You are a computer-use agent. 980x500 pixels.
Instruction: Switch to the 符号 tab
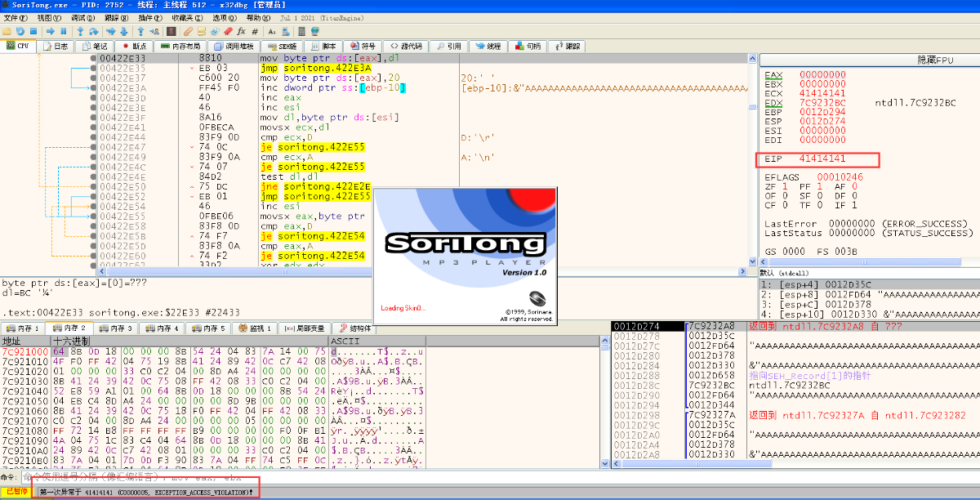pos(363,46)
